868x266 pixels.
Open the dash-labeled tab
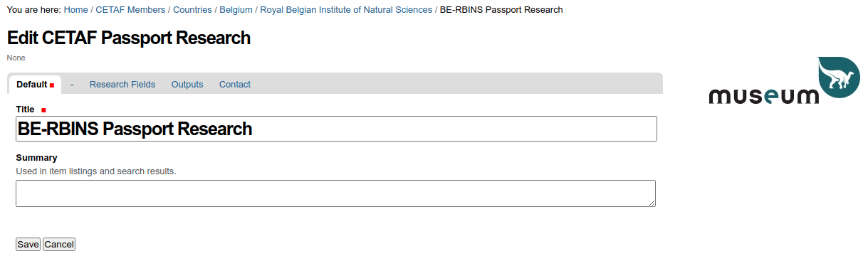(x=72, y=84)
